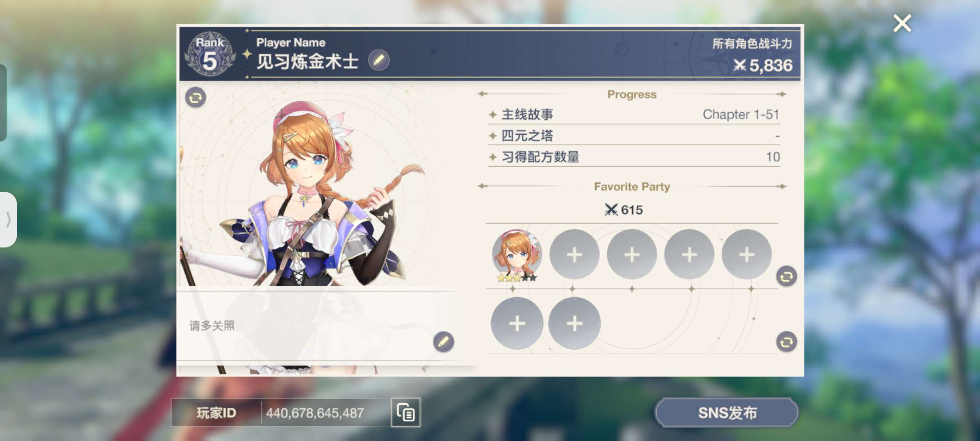Swap displayed character with refresh icon
Screen dimensions: 980x441
click(196, 98)
